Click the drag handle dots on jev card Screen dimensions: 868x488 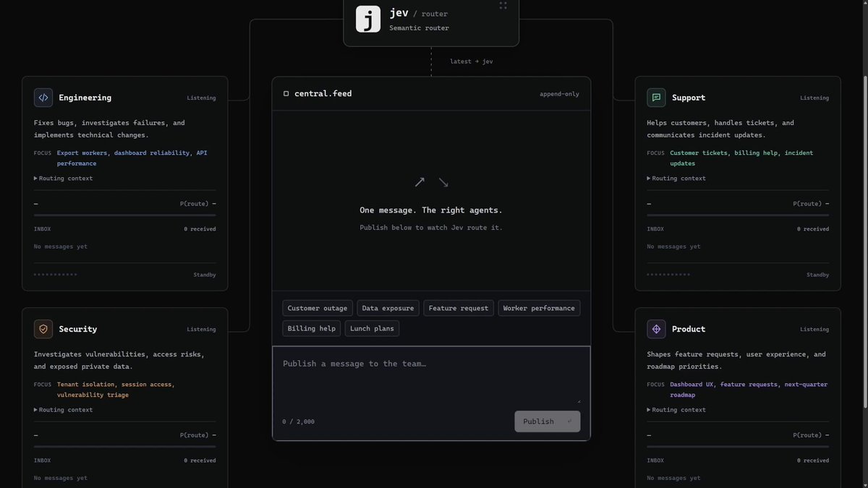click(x=503, y=6)
